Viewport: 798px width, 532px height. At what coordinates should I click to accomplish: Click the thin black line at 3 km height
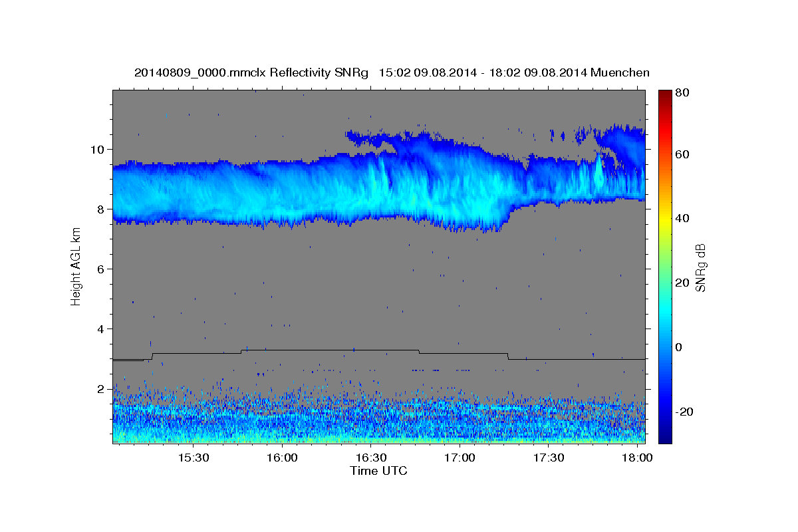click(x=379, y=354)
